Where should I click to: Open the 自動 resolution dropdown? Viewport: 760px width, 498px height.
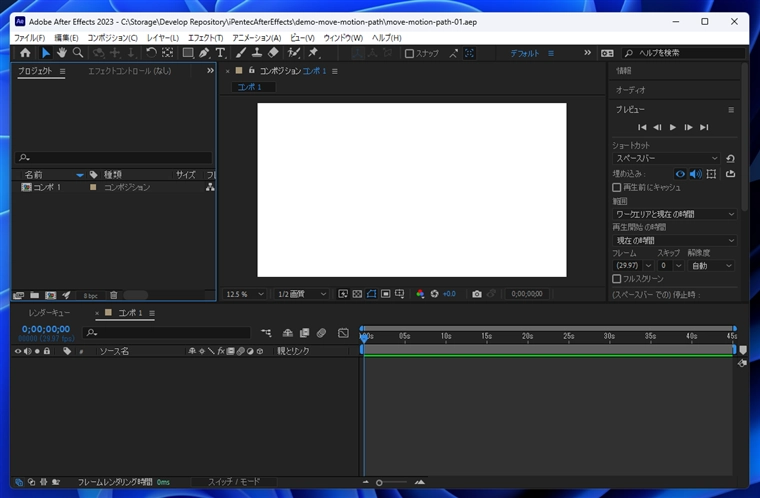[711, 266]
